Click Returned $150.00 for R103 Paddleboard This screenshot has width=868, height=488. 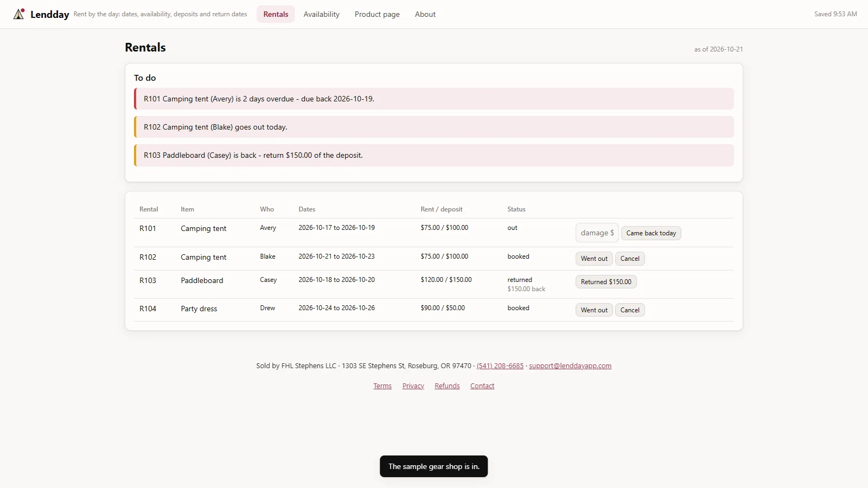click(x=606, y=282)
